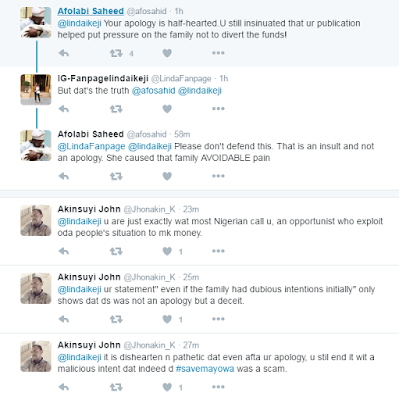Reply to the 'But dat's the truth' tweet

(64, 109)
